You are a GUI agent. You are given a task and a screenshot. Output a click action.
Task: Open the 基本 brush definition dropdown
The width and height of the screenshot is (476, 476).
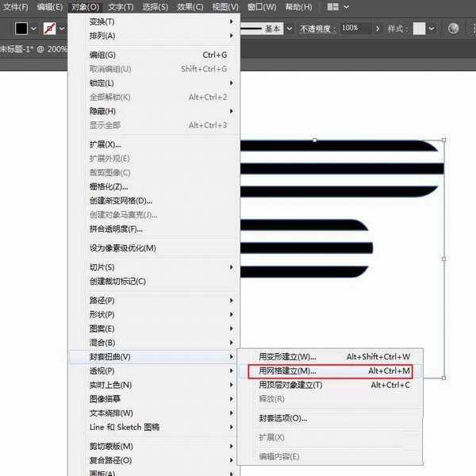(288, 29)
